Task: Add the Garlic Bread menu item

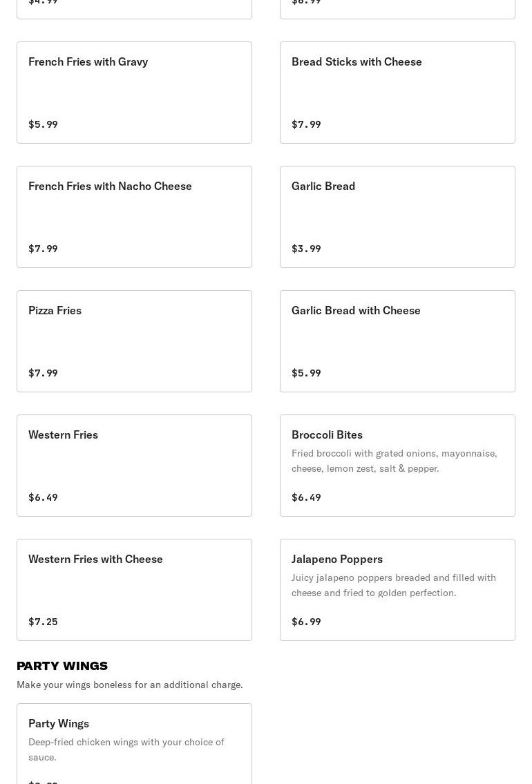Action: [397, 217]
